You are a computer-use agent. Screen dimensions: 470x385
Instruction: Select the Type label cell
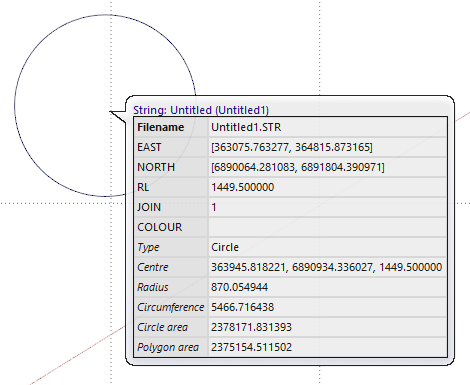click(x=171, y=247)
